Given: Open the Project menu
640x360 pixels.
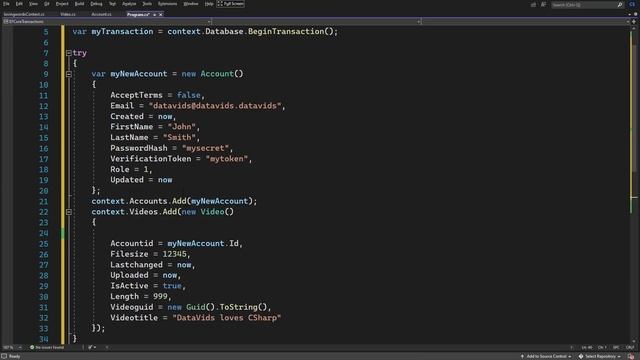Looking at the screenshot, I should pyautogui.click(x=62, y=4).
